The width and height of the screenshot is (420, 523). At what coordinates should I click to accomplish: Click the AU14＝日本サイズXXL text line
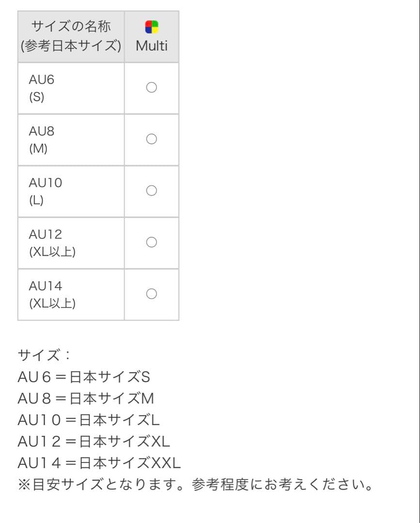99,463
